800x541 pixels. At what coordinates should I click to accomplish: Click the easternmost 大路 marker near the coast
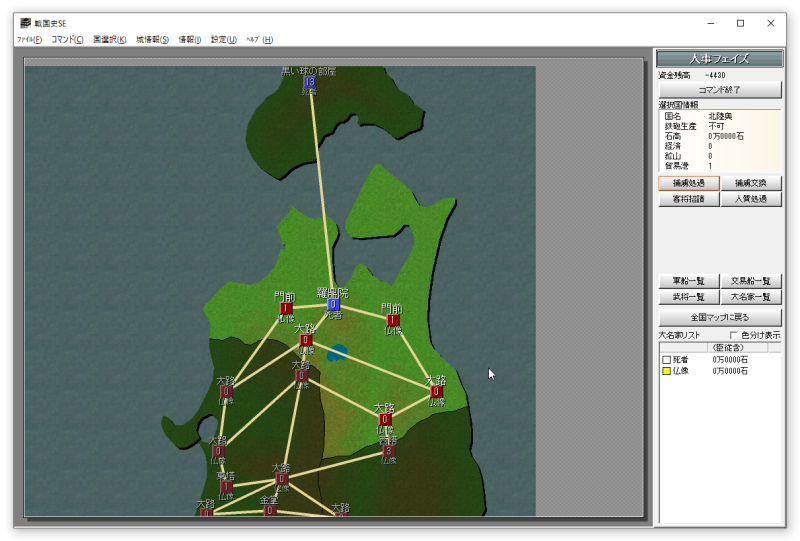pyautogui.click(x=436, y=391)
